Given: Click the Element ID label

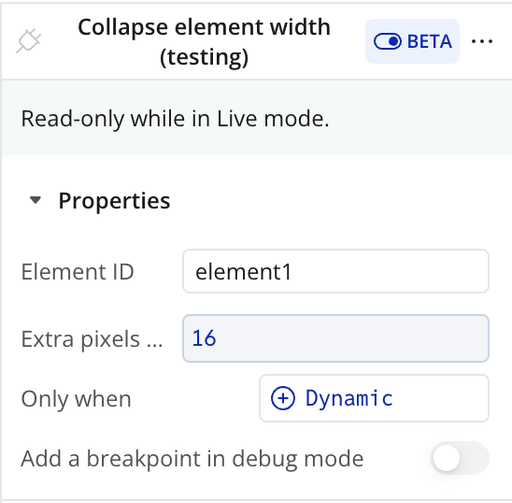Looking at the screenshot, I should pyautogui.click(x=78, y=272).
